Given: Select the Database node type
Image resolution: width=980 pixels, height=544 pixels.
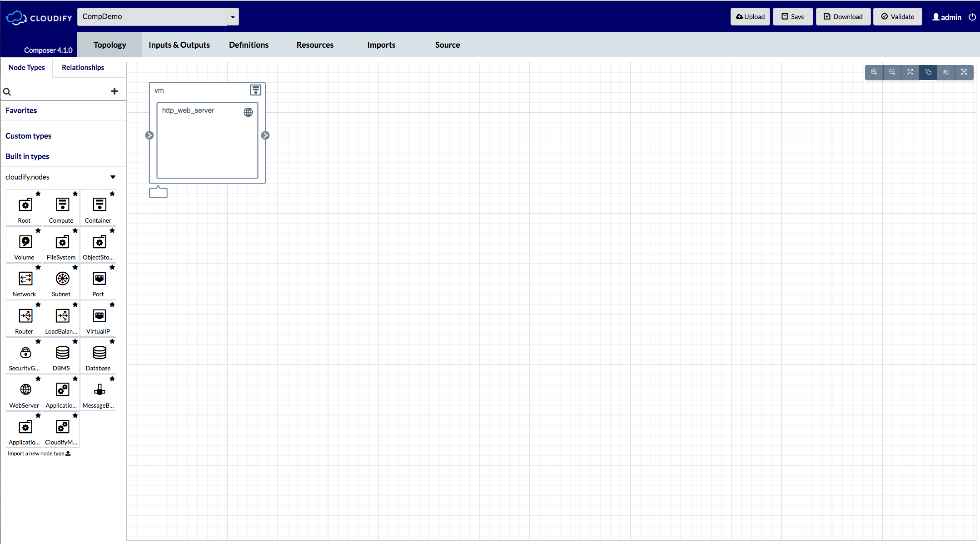Looking at the screenshot, I should click(98, 355).
